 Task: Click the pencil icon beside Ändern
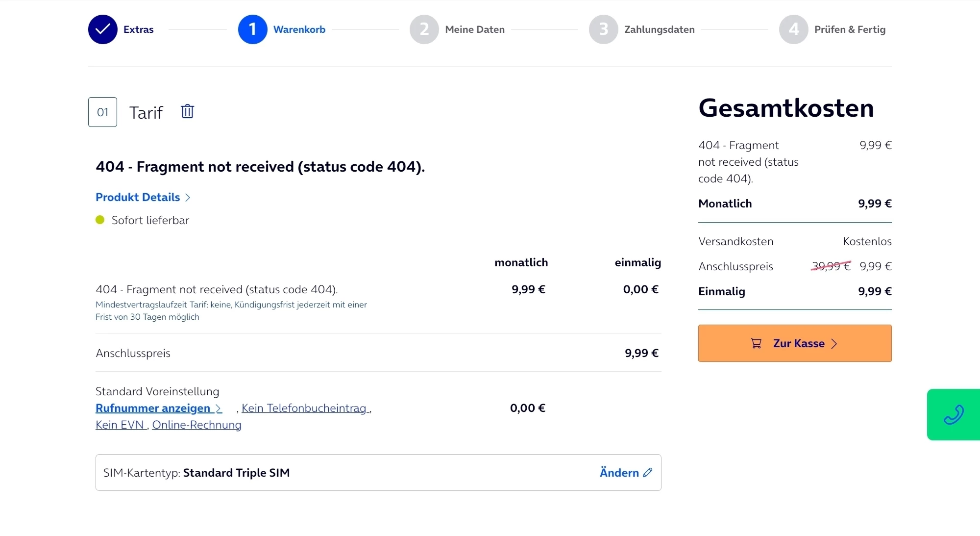pos(648,472)
